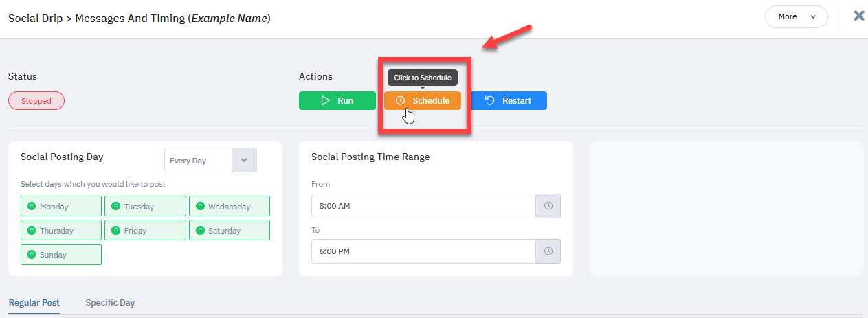The width and height of the screenshot is (868, 318).
Task: Click the green Run button
Action: point(337,101)
